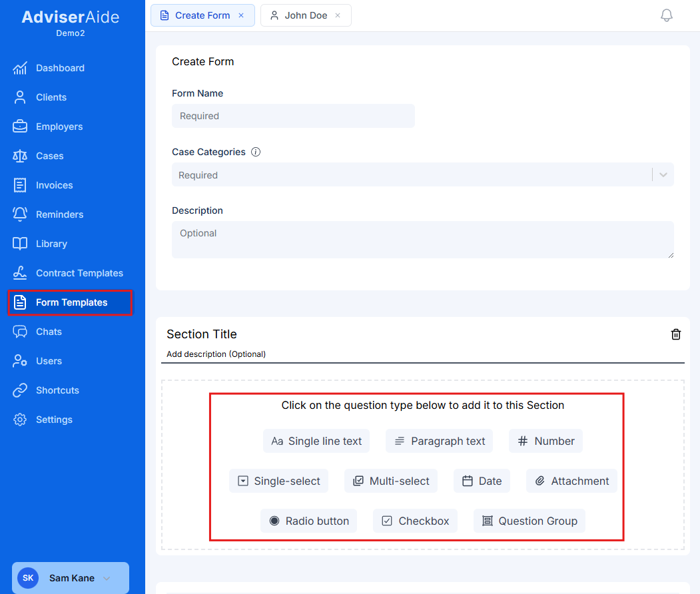The image size is (700, 594).
Task: Open the Case Categories dropdown
Action: pyautogui.click(x=663, y=174)
